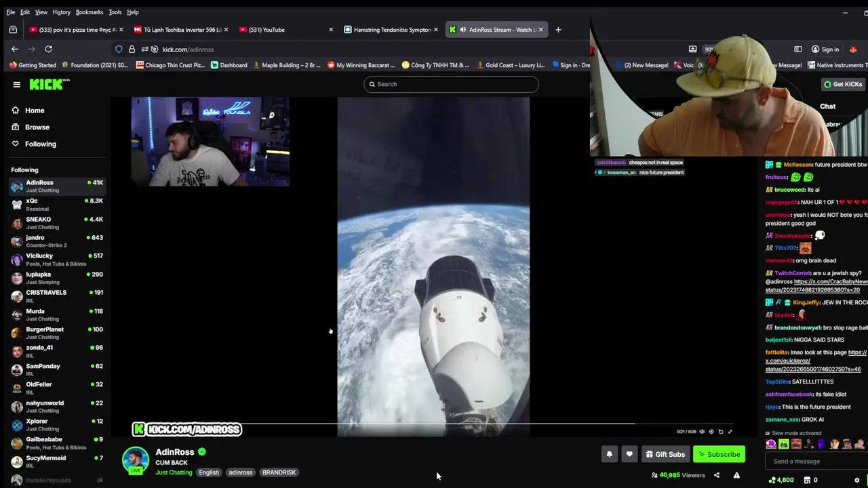Open Xplorer channel entry
This screenshot has width=868, height=488.
coord(57,424)
